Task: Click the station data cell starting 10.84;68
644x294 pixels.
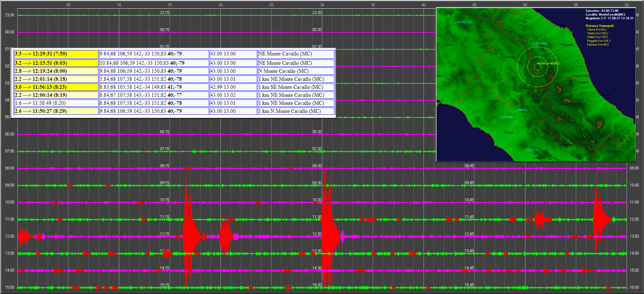Action: (x=154, y=63)
